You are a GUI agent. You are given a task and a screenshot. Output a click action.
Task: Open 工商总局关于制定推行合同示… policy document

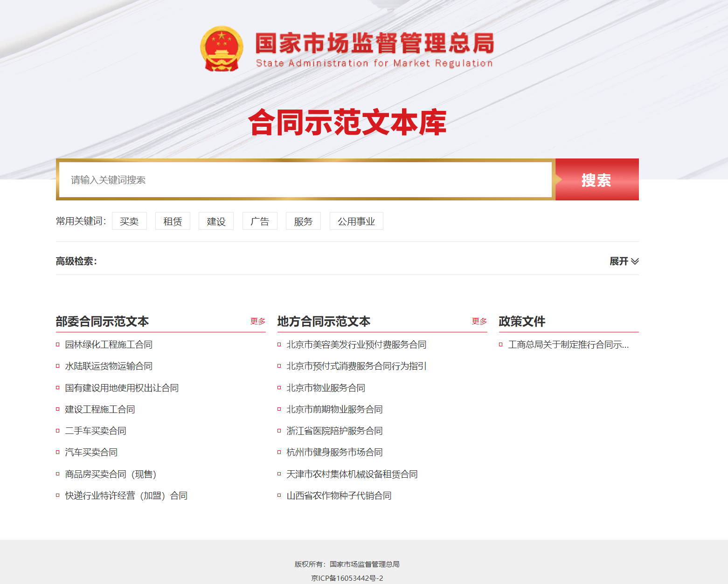(569, 344)
